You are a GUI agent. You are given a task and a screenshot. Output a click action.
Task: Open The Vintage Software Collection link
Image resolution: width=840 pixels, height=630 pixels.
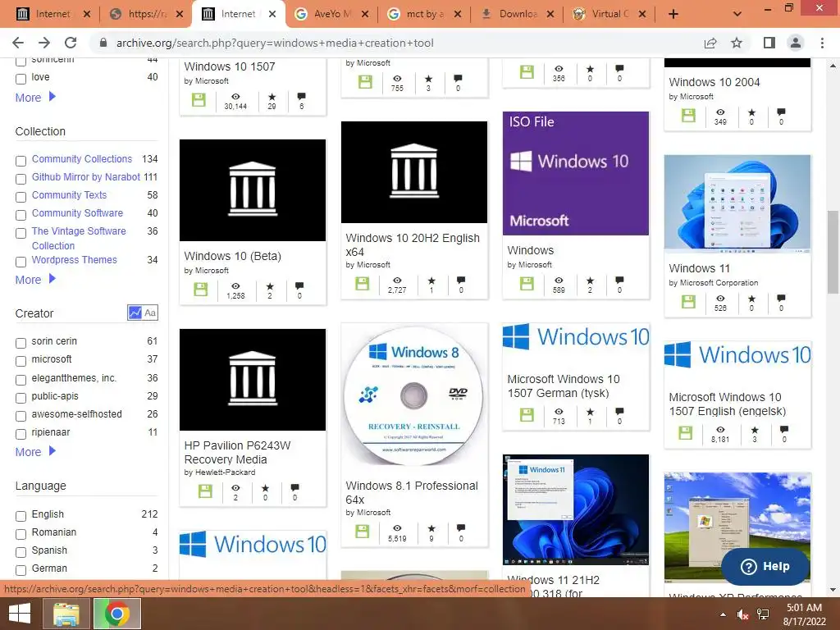(79, 239)
